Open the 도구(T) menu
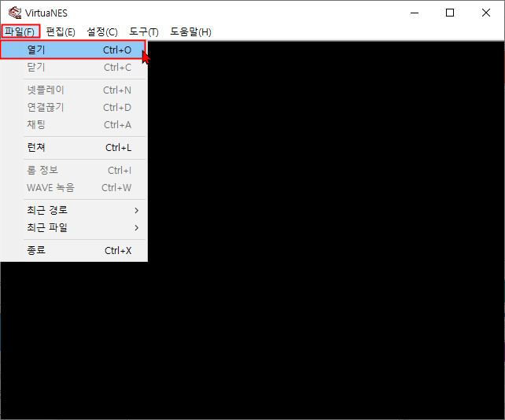Screen dimensions: 505x420 pos(144,31)
